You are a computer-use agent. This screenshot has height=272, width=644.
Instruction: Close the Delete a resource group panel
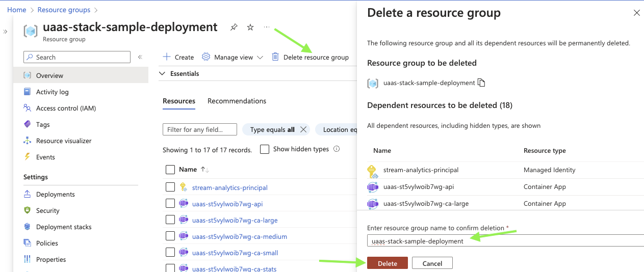coord(637,13)
